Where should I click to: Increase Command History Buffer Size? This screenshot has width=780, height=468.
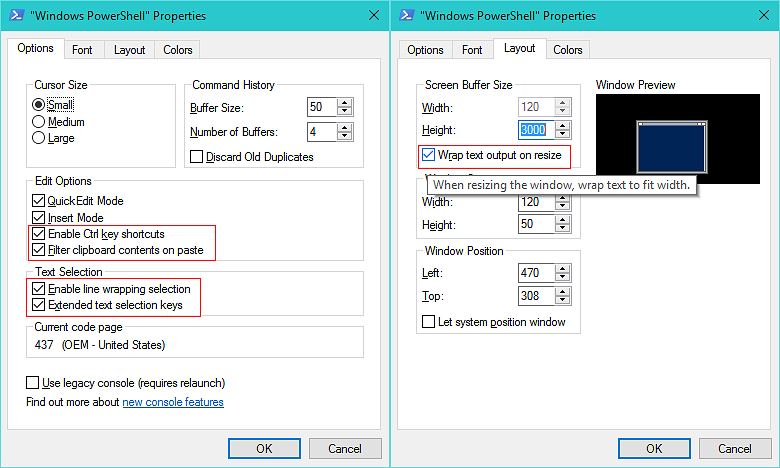point(345,102)
